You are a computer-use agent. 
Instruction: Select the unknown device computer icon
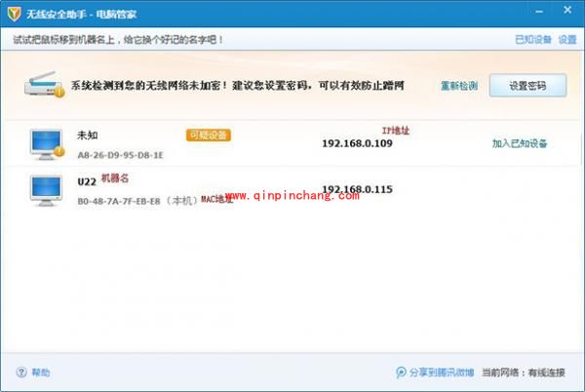click(47, 144)
